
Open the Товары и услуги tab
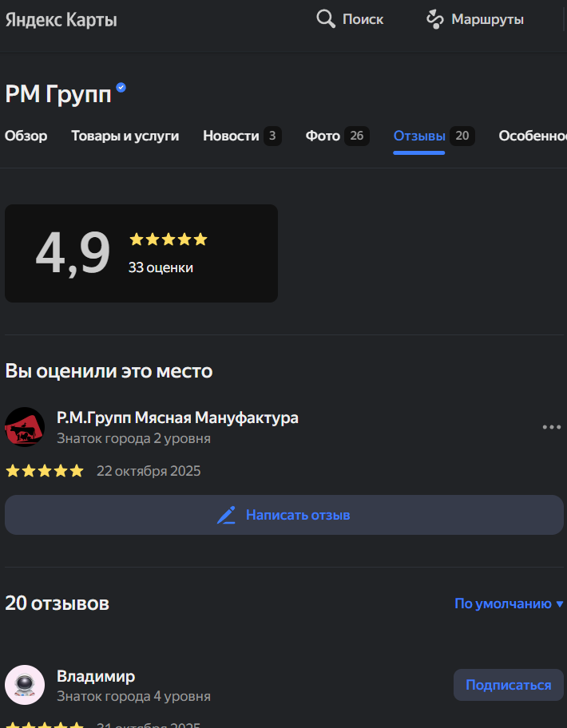[x=125, y=136]
